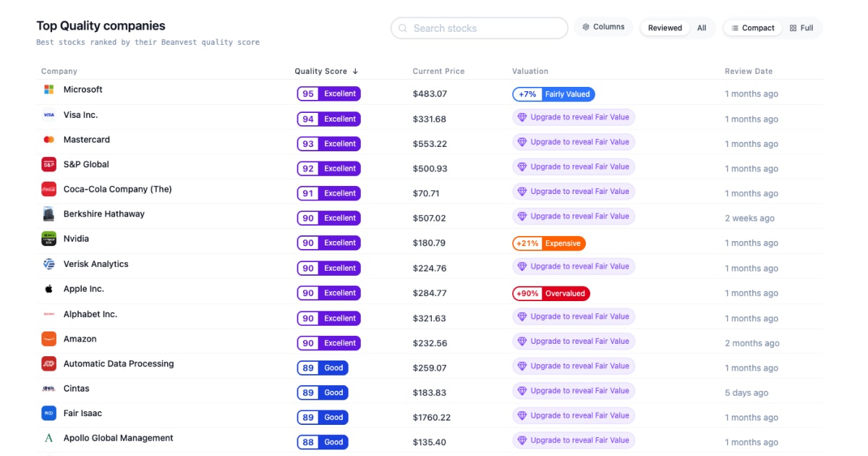
Task: Show All stocks filter
Action: tap(702, 28)
